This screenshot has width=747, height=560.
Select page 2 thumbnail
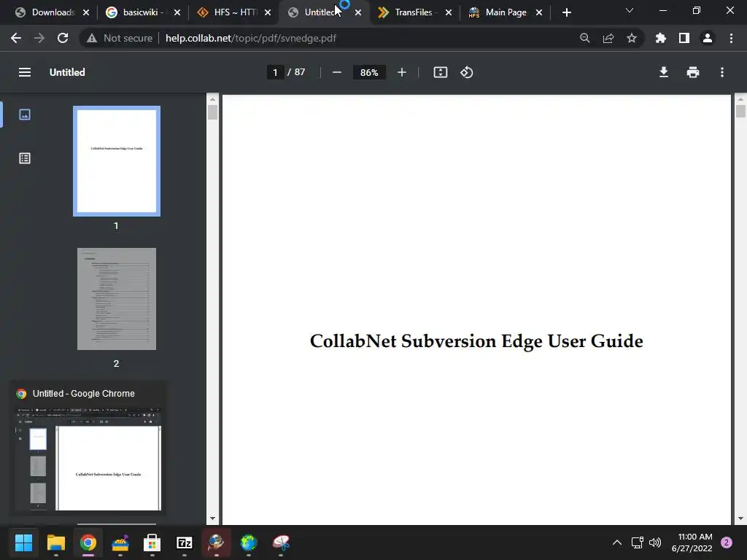pos(117,299)
